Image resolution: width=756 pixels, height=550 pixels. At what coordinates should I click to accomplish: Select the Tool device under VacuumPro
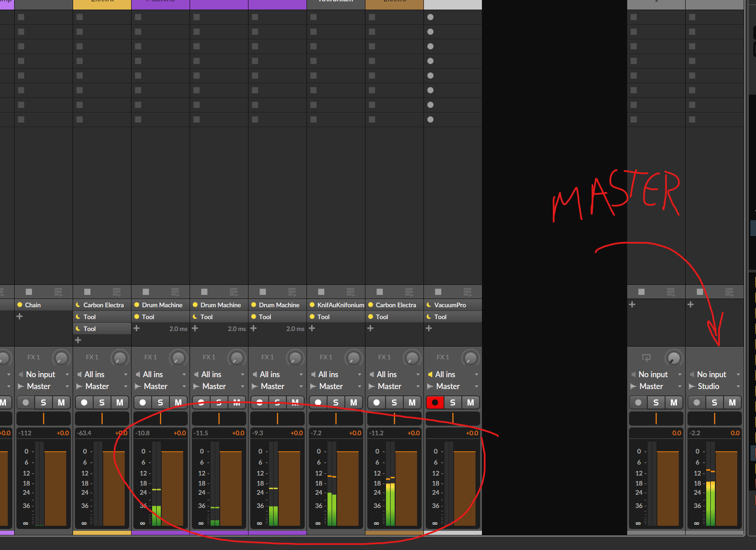coord(453,317)
